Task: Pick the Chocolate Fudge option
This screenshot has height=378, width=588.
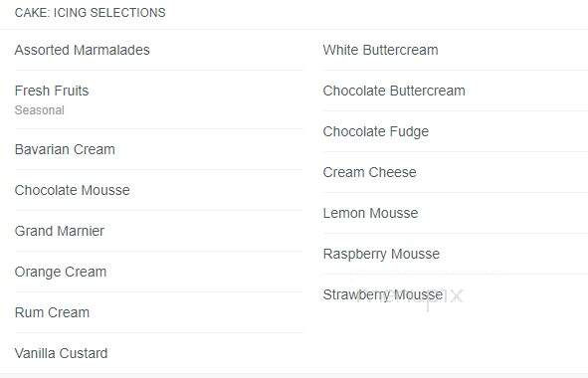Action: [376, 131]
